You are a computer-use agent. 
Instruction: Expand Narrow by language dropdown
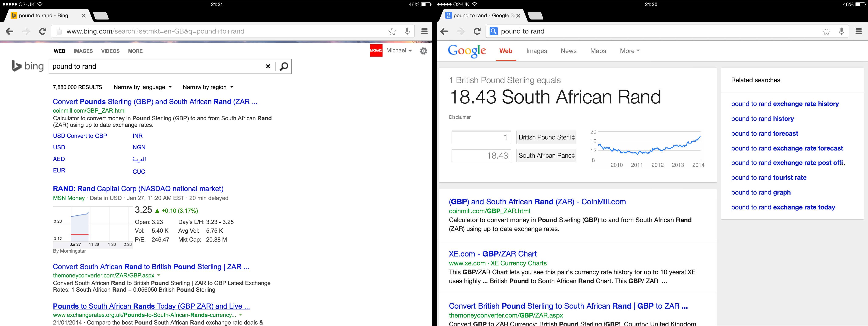click(x=143, y=87)
